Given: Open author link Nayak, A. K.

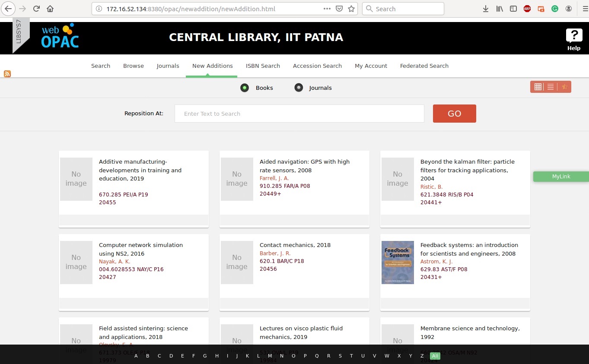Looking at the screenshot, I should pyautogui.click(x=115, y=261).
